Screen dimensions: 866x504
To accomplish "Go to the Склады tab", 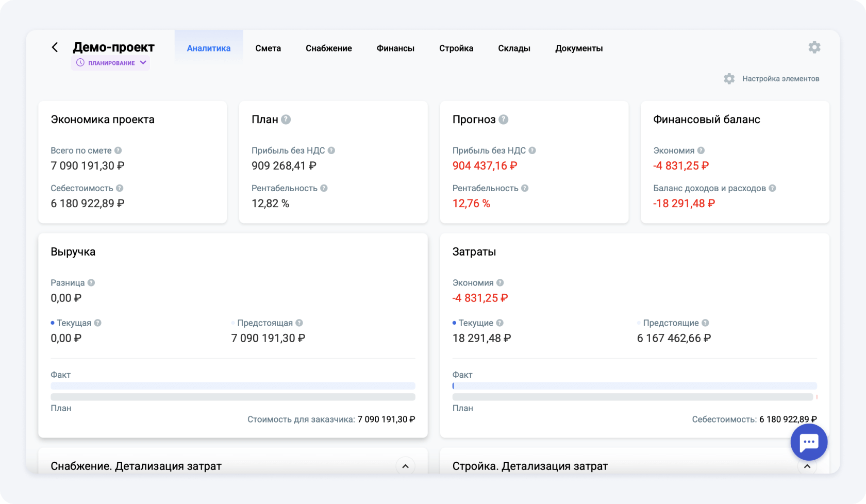I will (514, 48).
